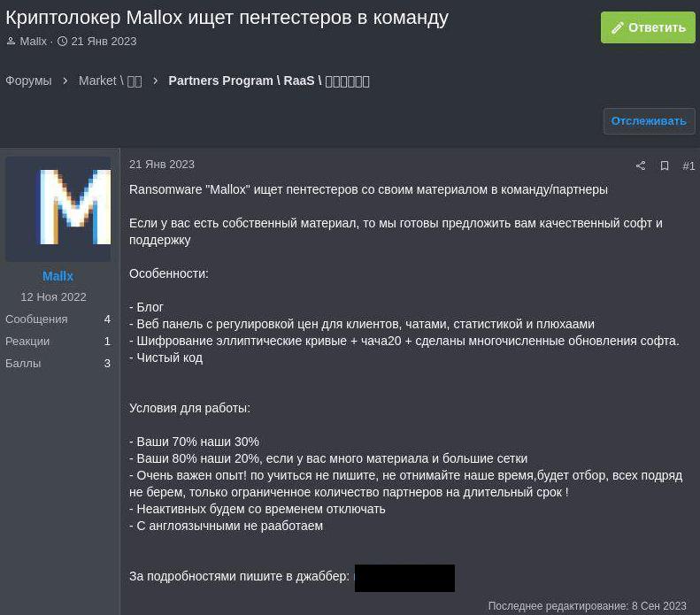The width and height of the screenshot is (700, 615).
Task: Click the green Ответить reply button
Action: pyautogui.click(x=648, y=27)
